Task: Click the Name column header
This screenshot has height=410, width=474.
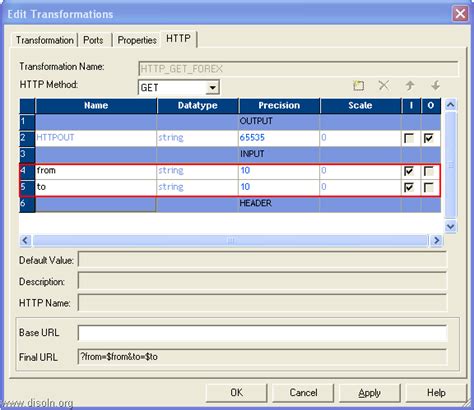Action: click(x=96, y=106)
